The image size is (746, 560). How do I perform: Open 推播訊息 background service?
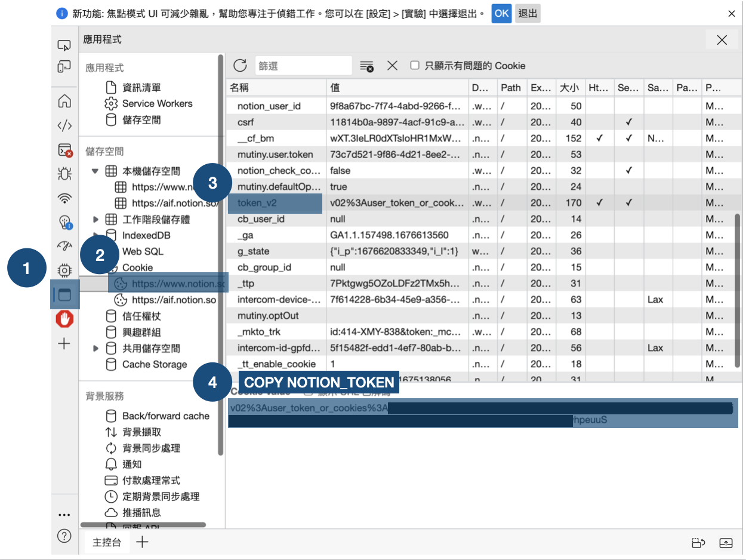[x=141, y=512]
